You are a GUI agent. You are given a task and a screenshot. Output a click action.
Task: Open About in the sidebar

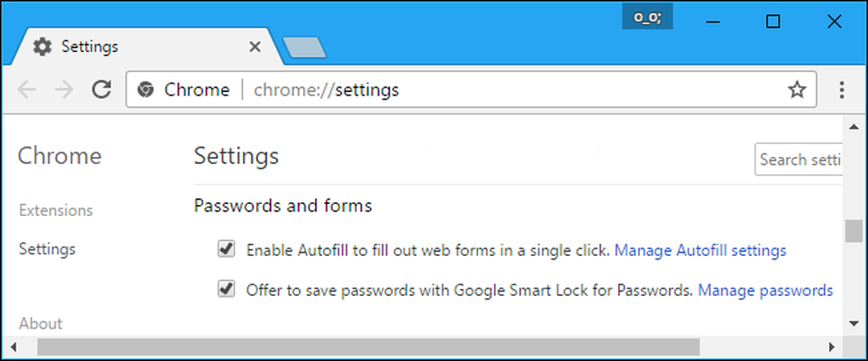(x=41, y=324)
